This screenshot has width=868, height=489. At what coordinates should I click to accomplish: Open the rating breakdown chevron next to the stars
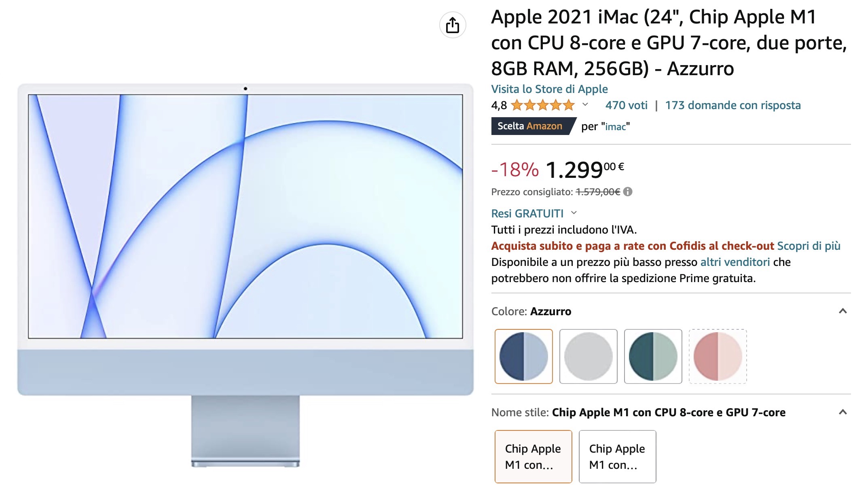click(x=585, y=105)
